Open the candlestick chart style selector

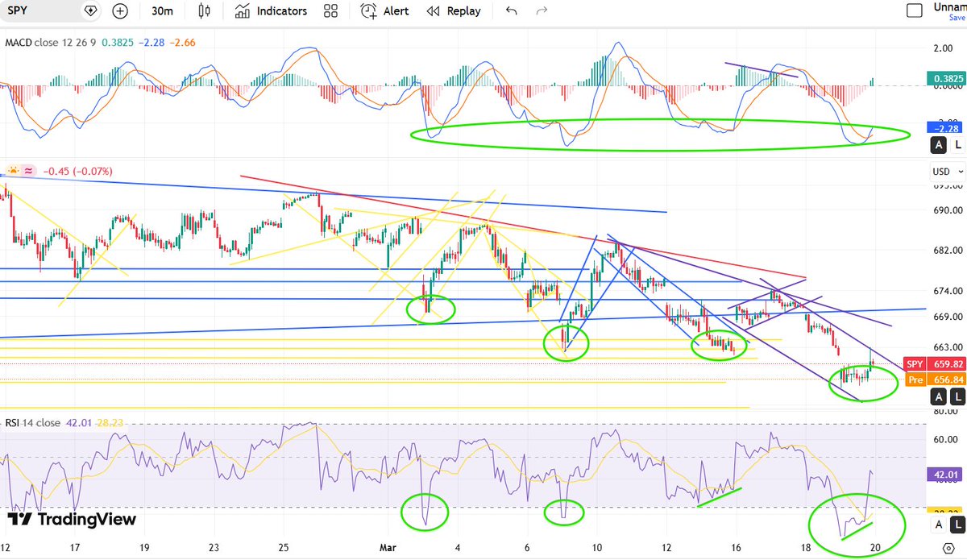tap(203, 11)
